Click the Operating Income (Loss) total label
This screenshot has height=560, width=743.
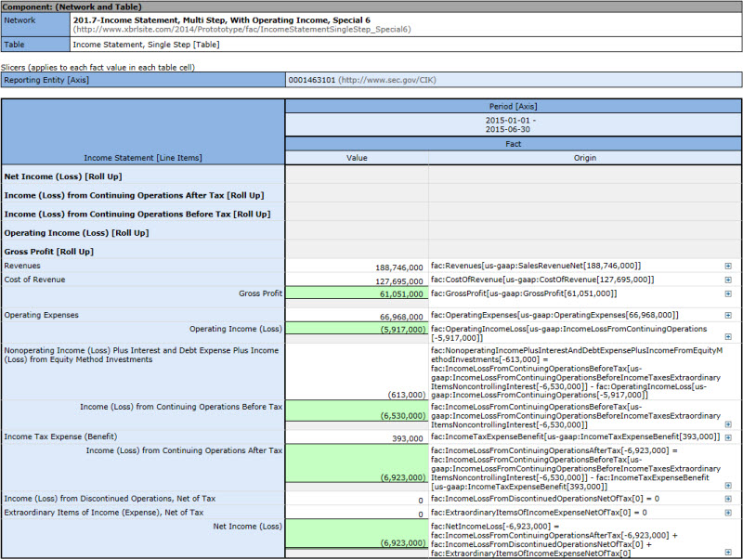click(236, 329)
